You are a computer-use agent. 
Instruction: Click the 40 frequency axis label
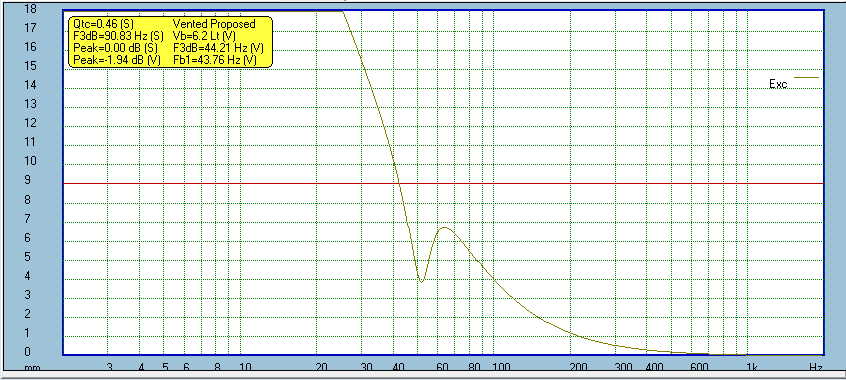click(x=399, y=368)
